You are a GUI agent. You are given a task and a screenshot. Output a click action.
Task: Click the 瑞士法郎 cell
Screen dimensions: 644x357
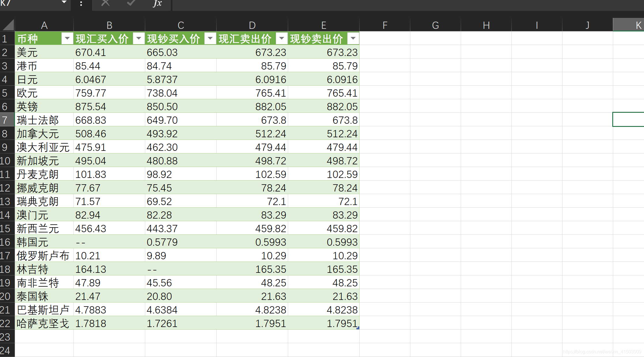[44, 120]
